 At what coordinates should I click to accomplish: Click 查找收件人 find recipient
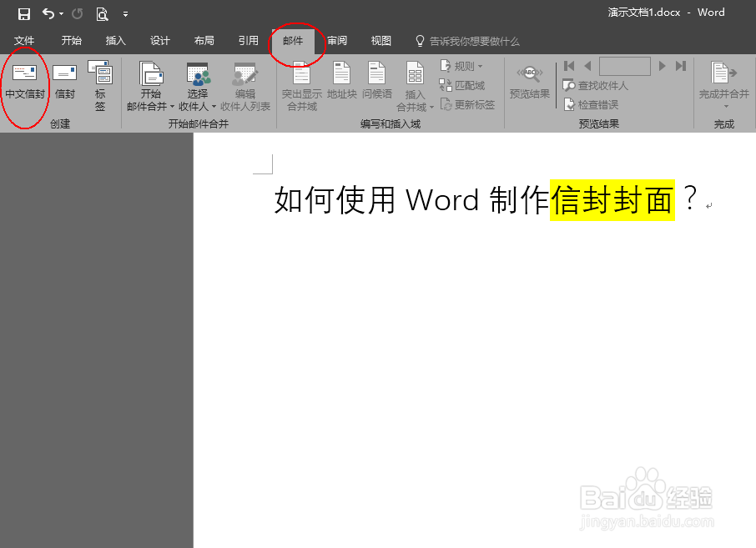point(596,85)
